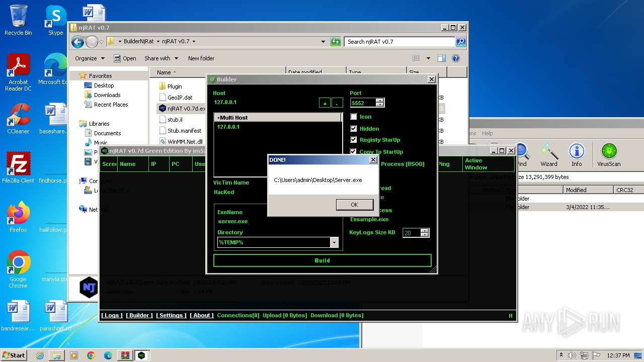Select the Plugin folder
The height and width of the screenshot is (362, 644).
tap(175, 86)
